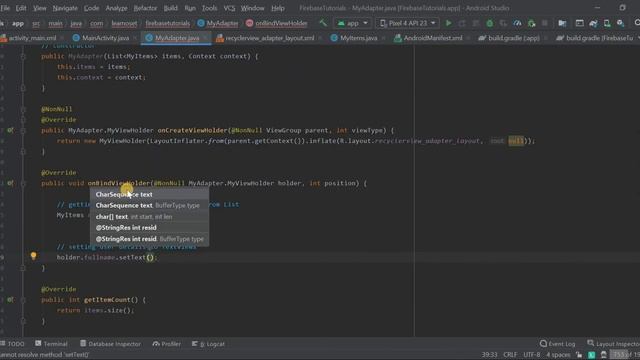Open the Window menu
This screenshot has width=640, height=360.
coord(252,8)
